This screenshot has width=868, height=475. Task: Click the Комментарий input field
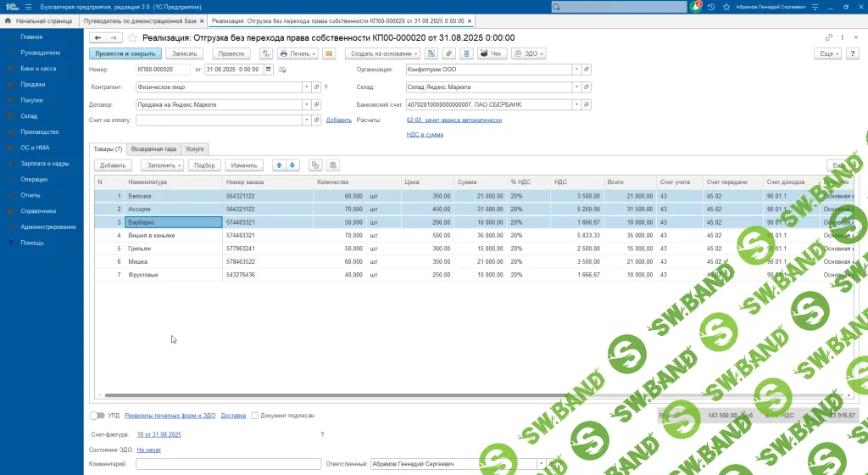click(226, 464)
